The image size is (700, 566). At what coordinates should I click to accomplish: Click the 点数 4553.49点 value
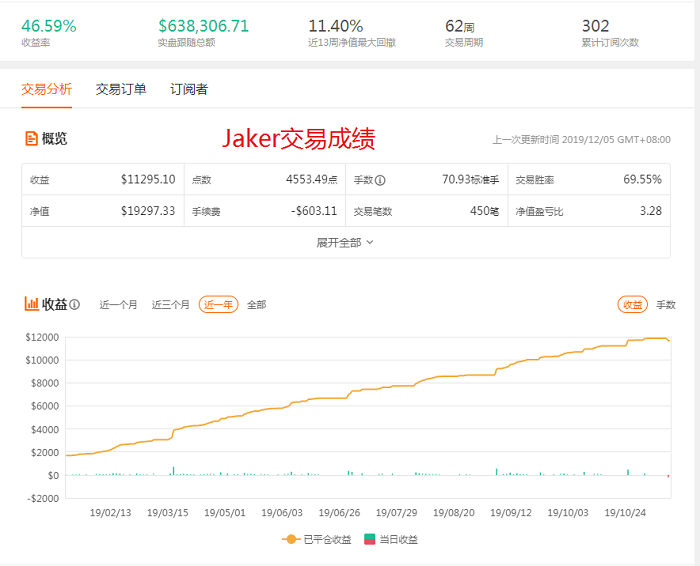(x=312, y=179)
